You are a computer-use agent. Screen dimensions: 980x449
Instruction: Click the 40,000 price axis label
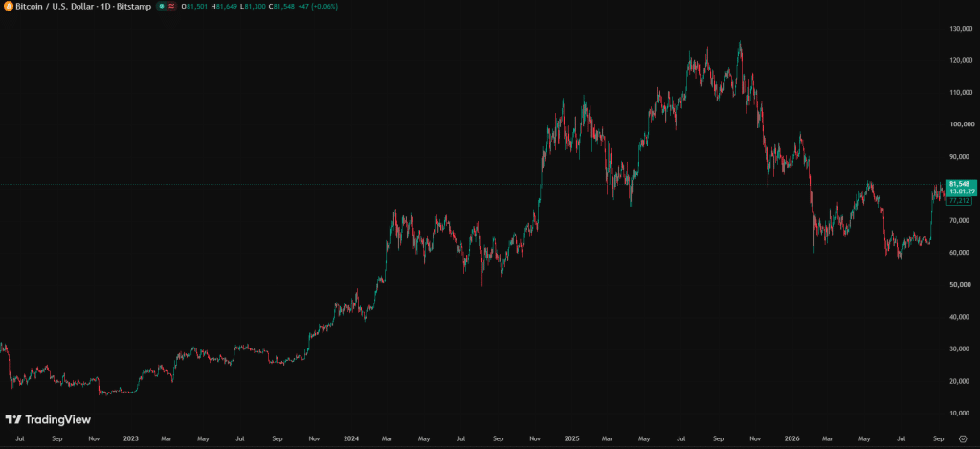tap(961, 317)
